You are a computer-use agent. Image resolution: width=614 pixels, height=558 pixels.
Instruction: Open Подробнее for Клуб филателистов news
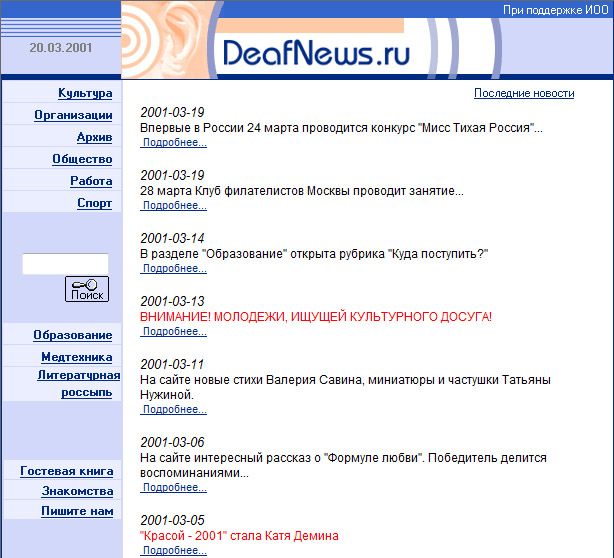tap(173, 206)
